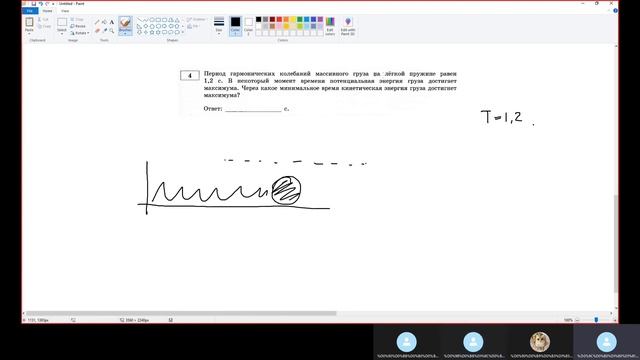
Task: Switch to the Home ribbon tab
Action: coord(47,11)
